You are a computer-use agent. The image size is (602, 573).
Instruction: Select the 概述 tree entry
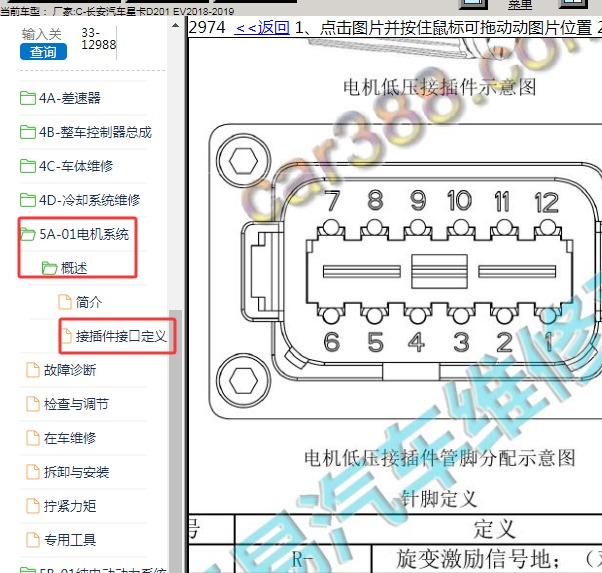pyautogui.click(x=74, y=268)
